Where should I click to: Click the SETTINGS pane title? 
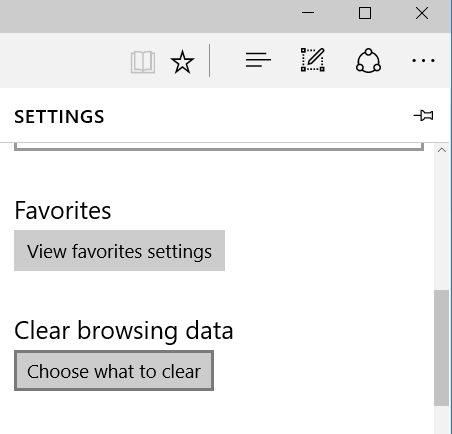click(x=59, y=117)
